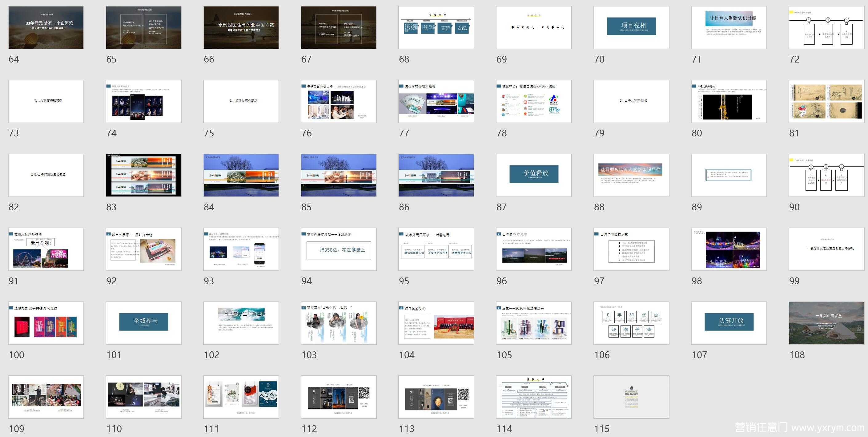Viewport: 868px width, 437px height.
Task: Select slide 81 ancient paintings thumbnail
Action: [x=826, y=101]
